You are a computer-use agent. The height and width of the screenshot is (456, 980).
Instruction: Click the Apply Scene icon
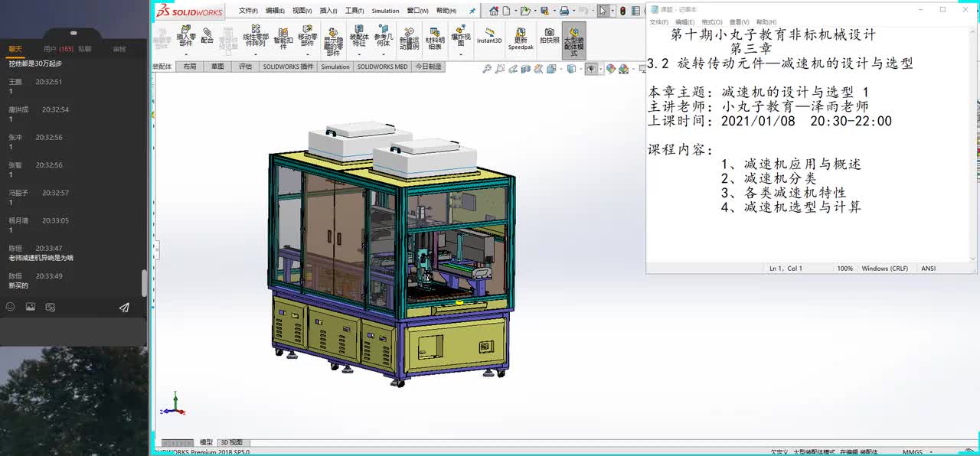point(623,69)
